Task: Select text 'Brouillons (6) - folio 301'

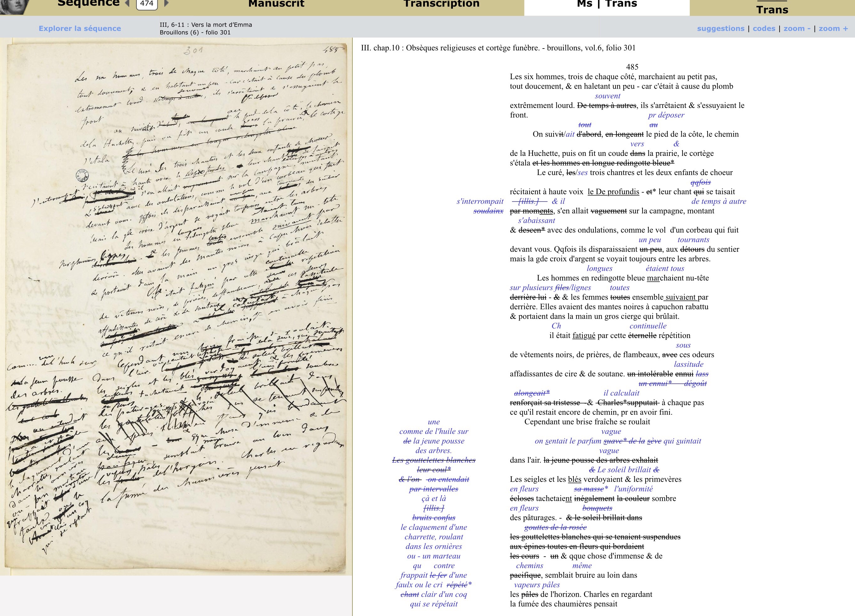Action: tap(195, 33)
